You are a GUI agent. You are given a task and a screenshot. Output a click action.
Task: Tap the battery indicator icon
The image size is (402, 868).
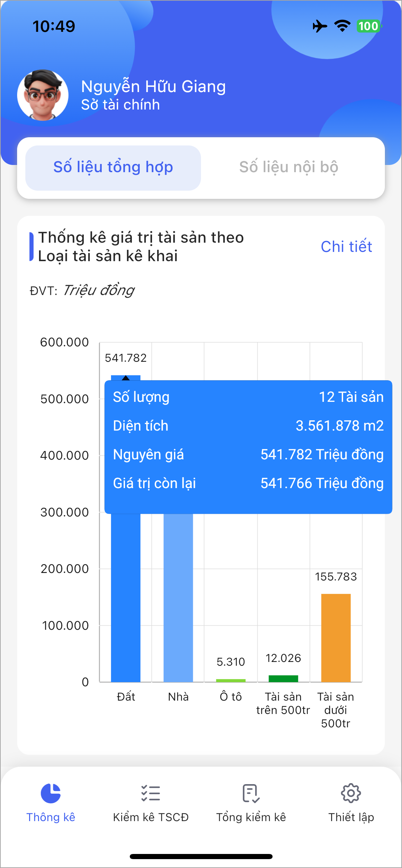[x=369, y=26]
